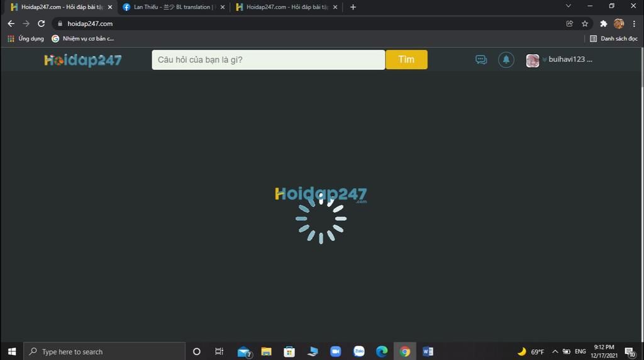
Task: Go back to the previous page
Action: pos(11,23)
